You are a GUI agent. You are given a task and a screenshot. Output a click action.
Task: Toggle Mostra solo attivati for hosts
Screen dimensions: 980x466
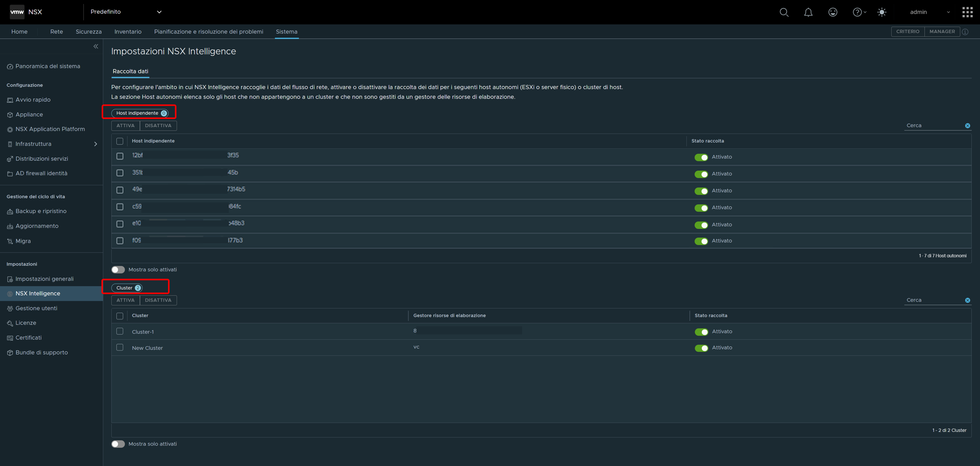pos(118,270)
